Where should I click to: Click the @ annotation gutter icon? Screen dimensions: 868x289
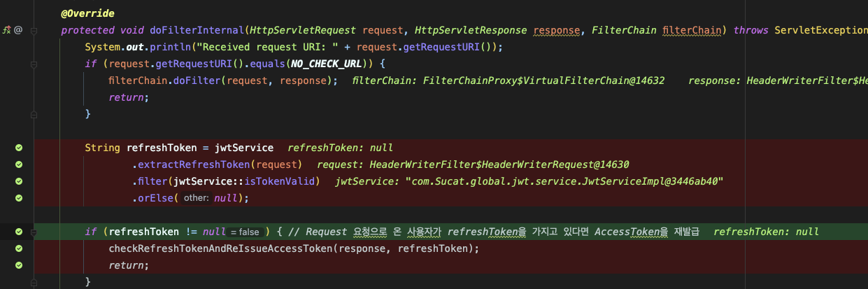pyautogui.click(x=19, y=30)
